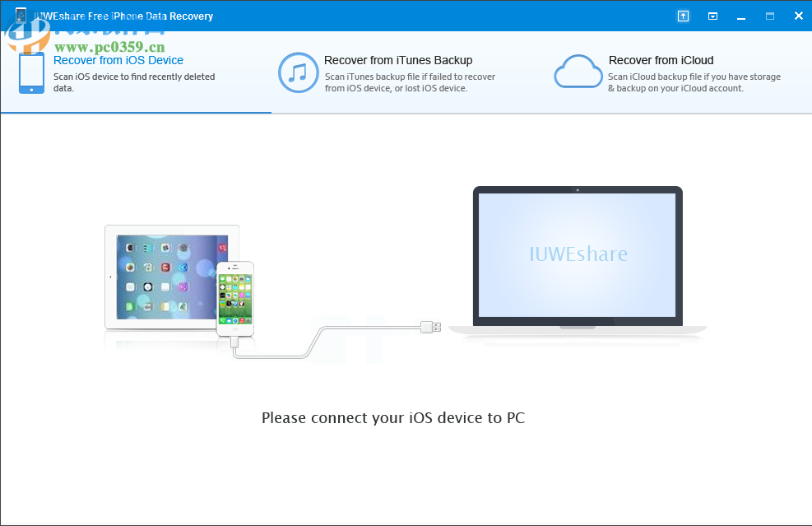Screen dimensions: 812x526
Task: Click the iCloud cloud icon
Action: [x=578, y=72]
